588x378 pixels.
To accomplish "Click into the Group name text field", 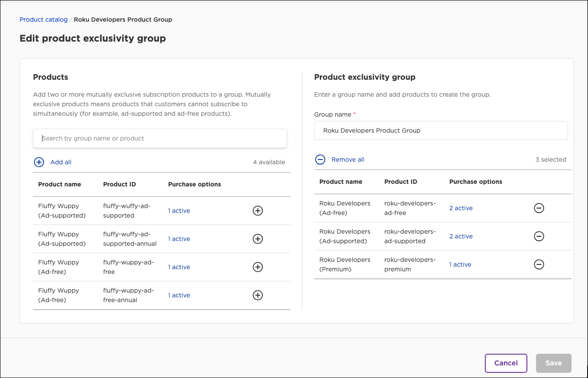I will point(441,130).
